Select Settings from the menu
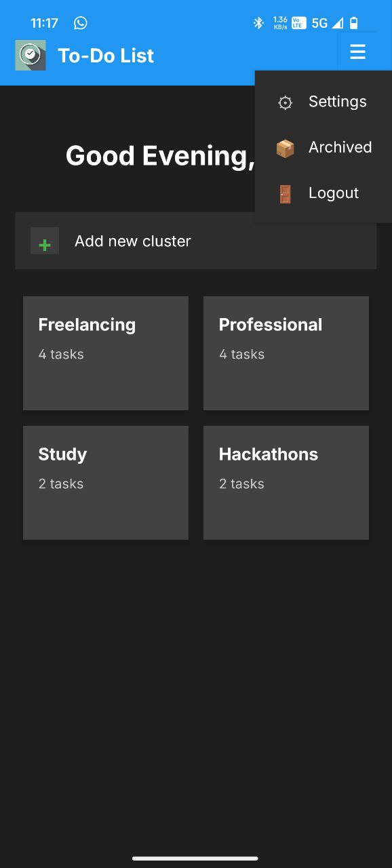 pyautogui.click(x=337, y=101)
